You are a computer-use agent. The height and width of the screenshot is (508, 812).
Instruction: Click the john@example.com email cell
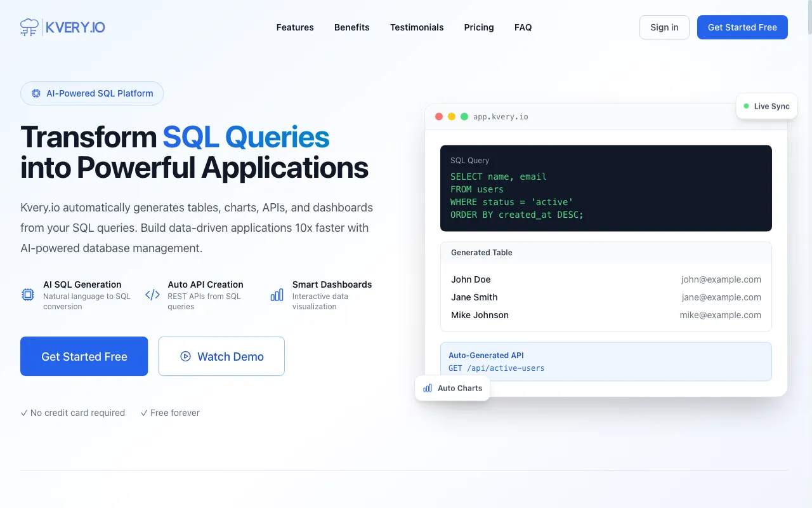click(x=721, y=279)
